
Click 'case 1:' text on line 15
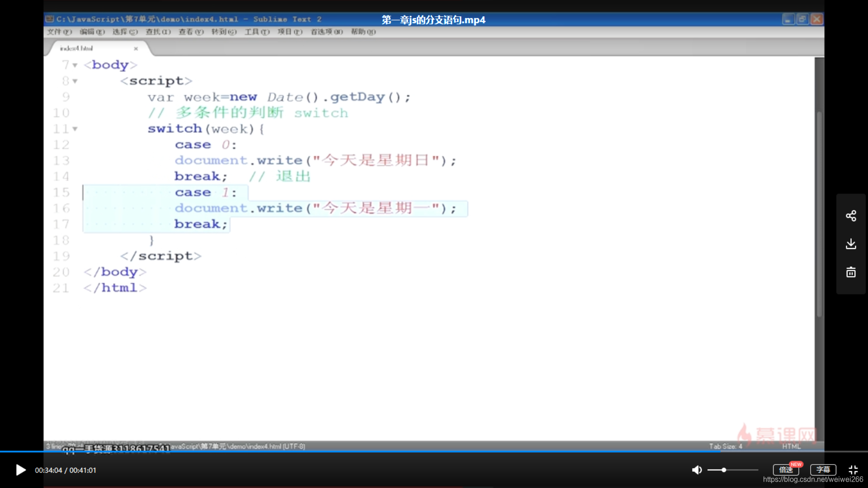pos(206,192)
